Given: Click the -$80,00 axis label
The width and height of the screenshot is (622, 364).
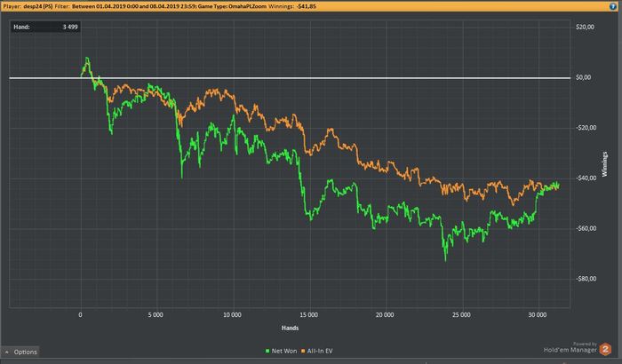Looking at the screenshot, I should [x=586, y=279].
